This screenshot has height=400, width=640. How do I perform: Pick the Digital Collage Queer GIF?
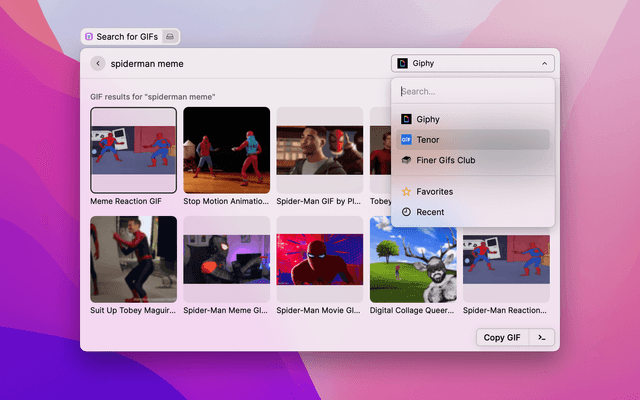click(x=413, y=258)
